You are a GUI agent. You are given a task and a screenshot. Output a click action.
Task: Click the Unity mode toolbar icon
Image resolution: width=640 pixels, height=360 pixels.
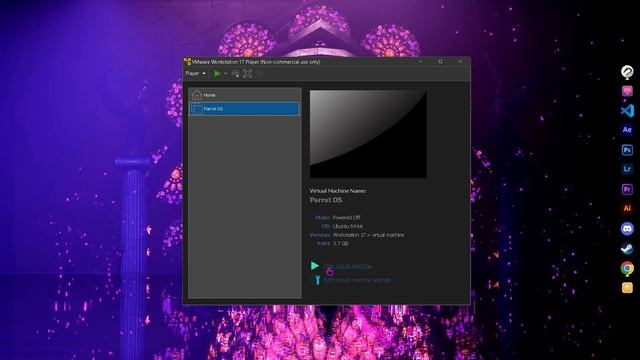(259, 73)
